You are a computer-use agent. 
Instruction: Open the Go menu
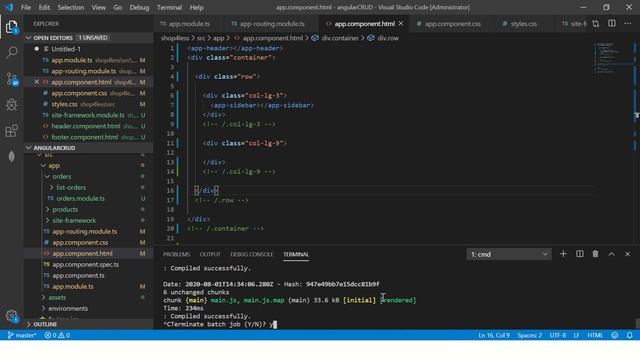(118, 7)
